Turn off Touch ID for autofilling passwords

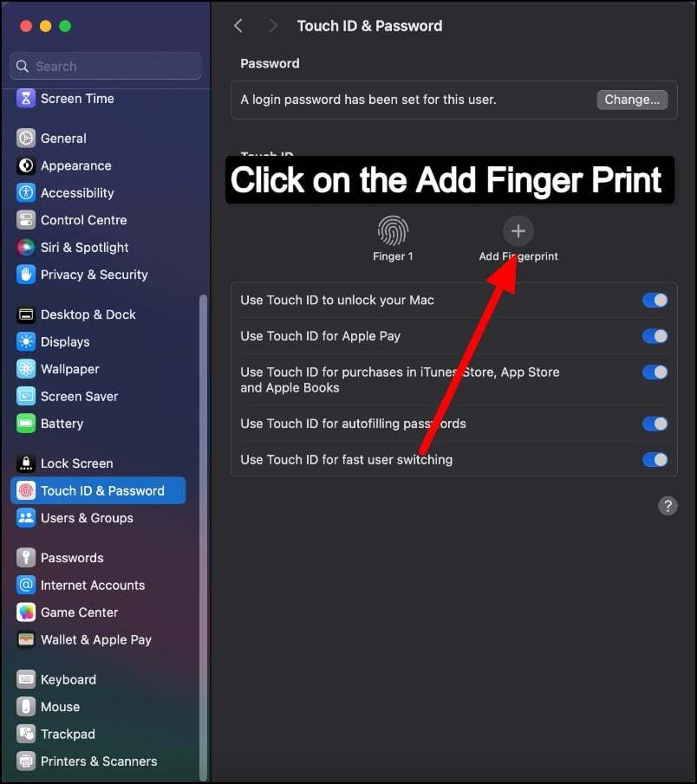click(x=655, y=424)
